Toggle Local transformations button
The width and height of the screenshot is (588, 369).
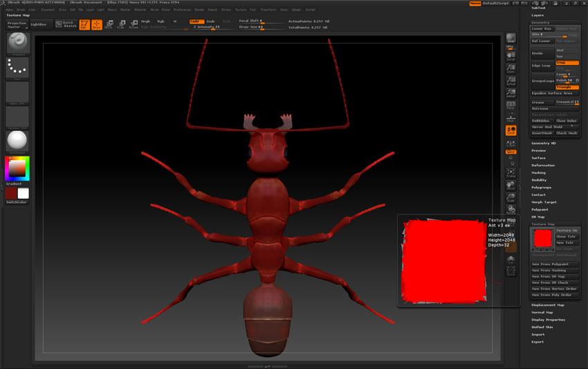click(x=511, y=130)
